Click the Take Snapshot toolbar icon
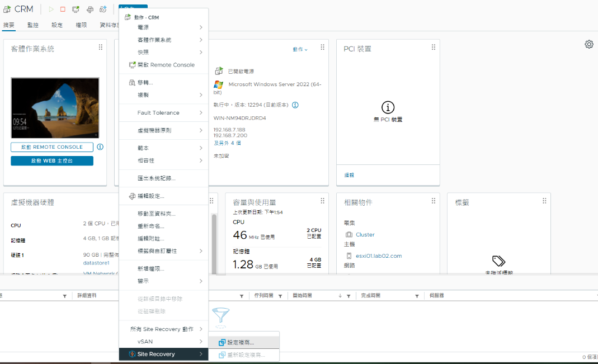This screenshot has height=364, width=598. tap(103, 9)
